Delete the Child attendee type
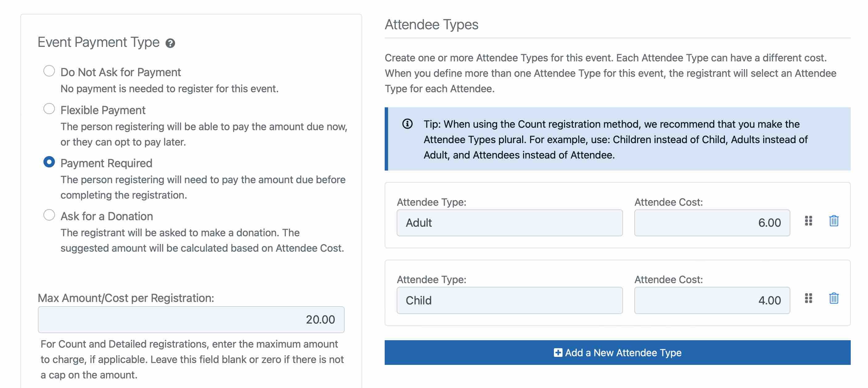The image size is (868, 388). [x=833, y=298]
